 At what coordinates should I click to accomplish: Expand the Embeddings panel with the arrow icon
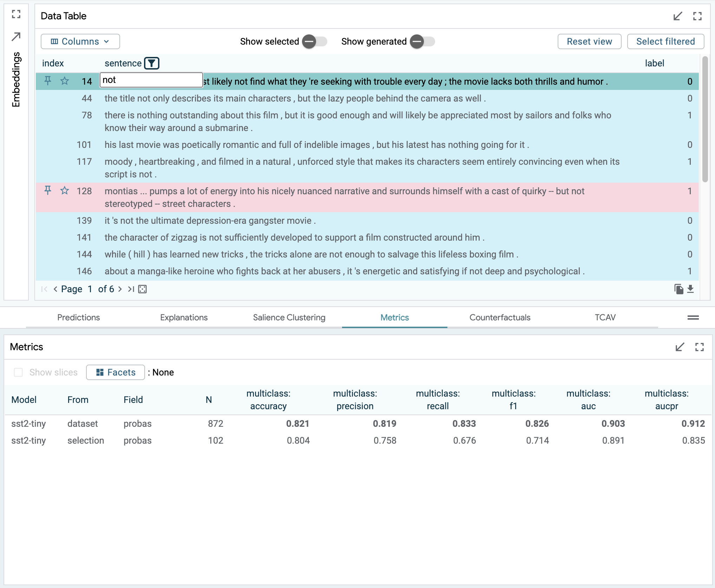(x=16, y=37)
